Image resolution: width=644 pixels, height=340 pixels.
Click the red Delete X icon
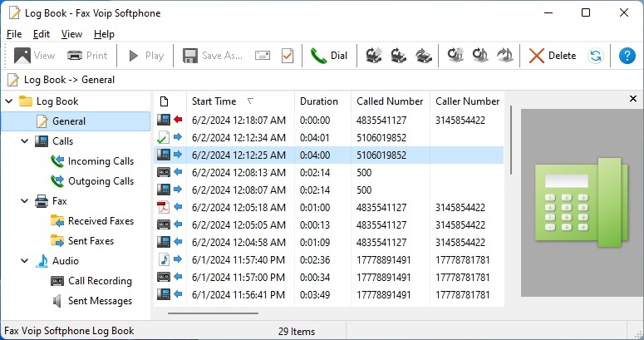coord(537,56)
